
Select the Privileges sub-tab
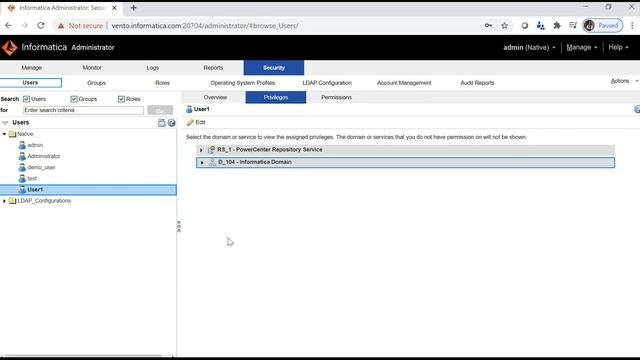[x=276, y=98]
